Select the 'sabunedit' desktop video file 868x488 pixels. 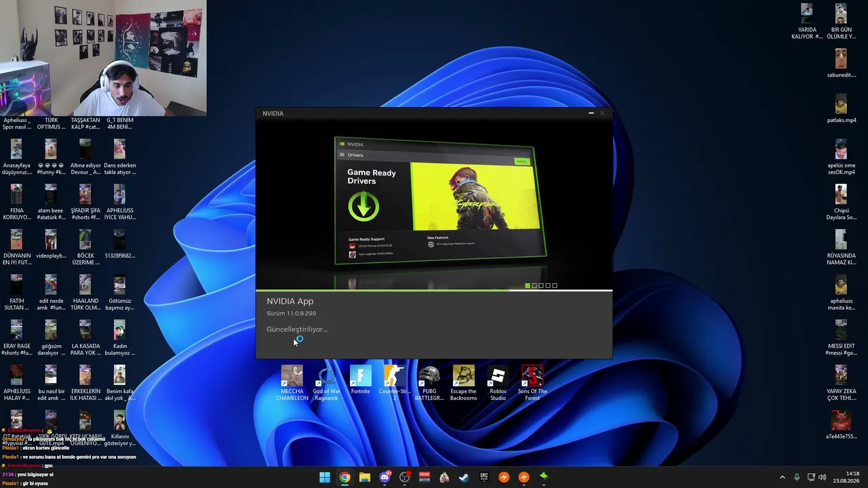(841, 64)
